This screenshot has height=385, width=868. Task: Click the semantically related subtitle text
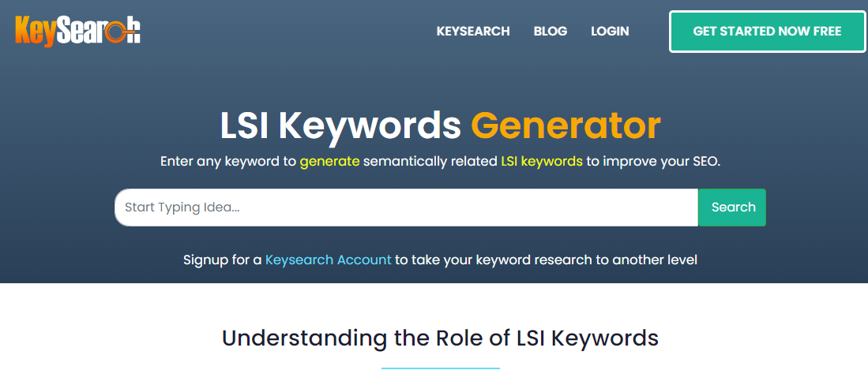tap(430, 162)
